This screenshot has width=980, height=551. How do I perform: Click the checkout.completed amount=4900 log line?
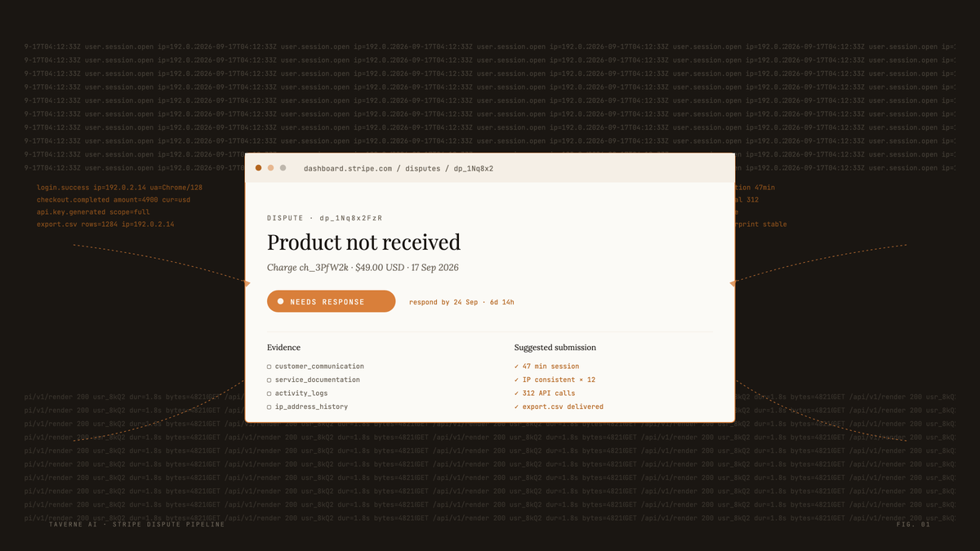pos(114,200)
